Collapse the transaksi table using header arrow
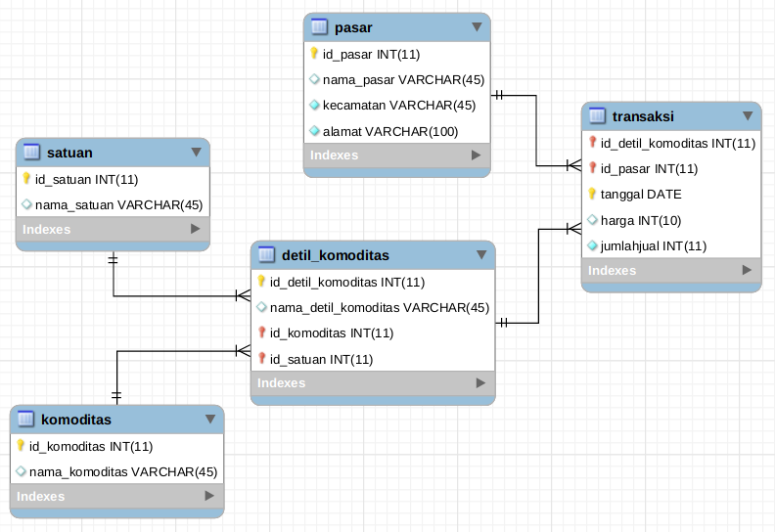 point(748,116)
